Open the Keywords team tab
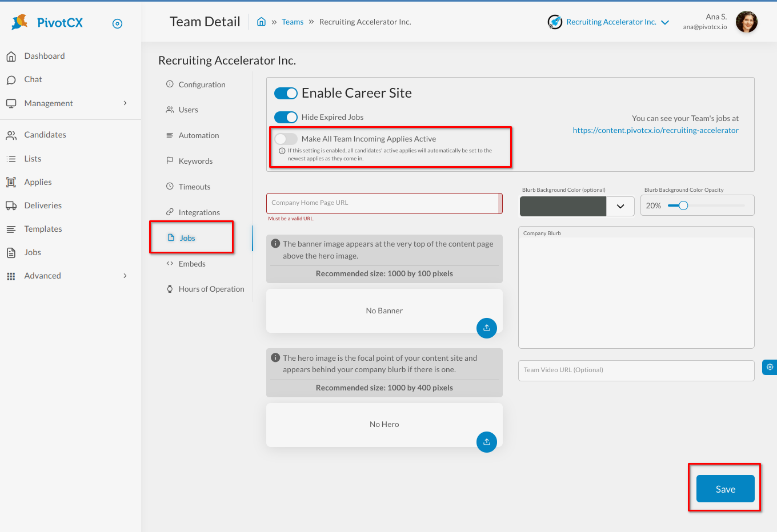777x532 pixels. [195, 161]
